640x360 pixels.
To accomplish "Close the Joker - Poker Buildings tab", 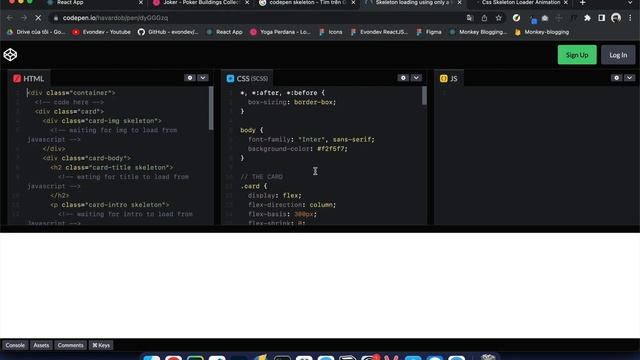I will 247,2.
